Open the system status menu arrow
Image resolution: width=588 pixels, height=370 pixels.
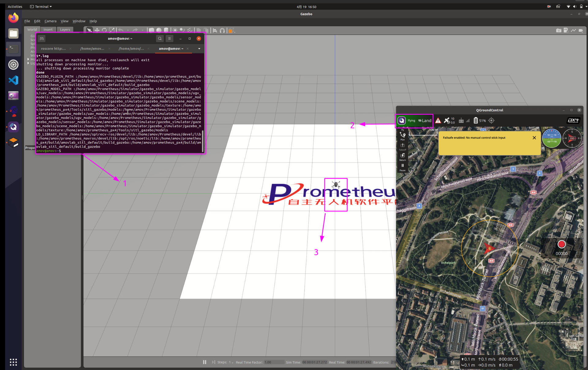(x=586, y=6)
